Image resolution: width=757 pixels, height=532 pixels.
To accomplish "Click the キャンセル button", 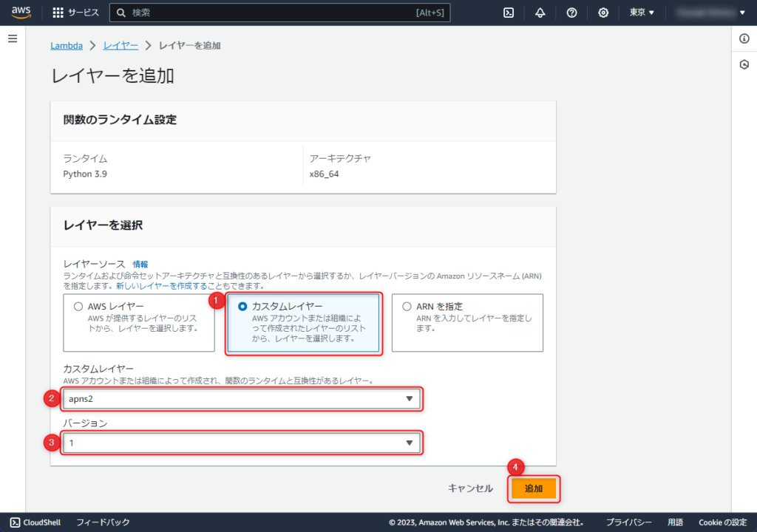I will (x=470, y=488).
